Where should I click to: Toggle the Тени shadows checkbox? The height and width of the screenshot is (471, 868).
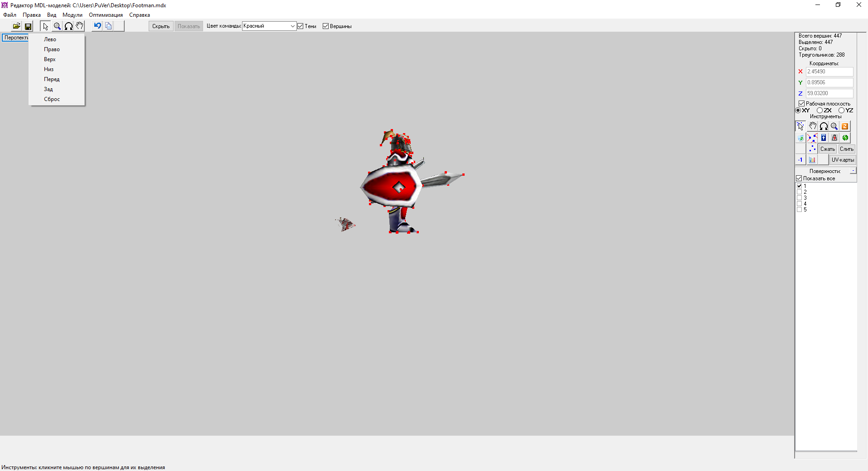[x=300, y=26]
